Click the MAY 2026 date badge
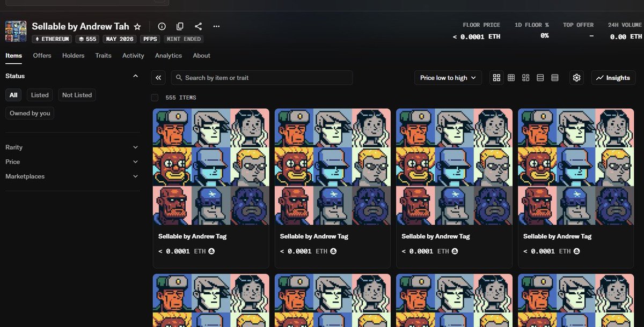Screen dimensions: 644x327 click(119, 39)
